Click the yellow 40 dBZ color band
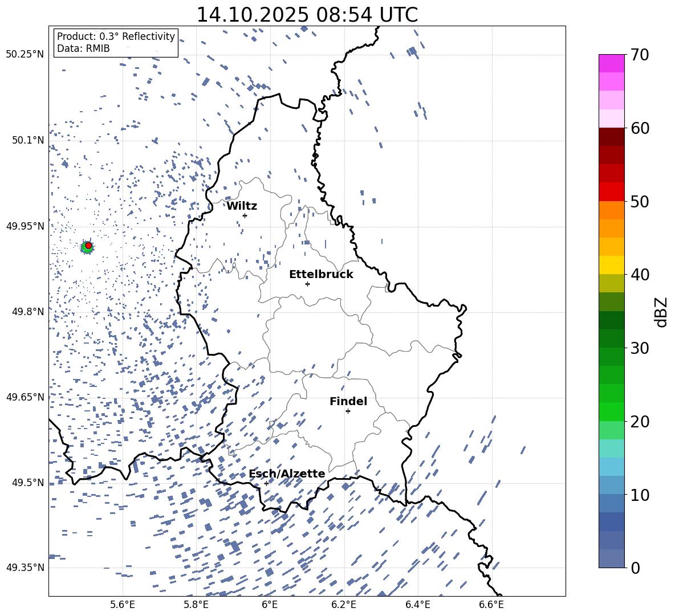Image resolution: width=675 pixels, height=616 pixels. click(x=611, y=265)
